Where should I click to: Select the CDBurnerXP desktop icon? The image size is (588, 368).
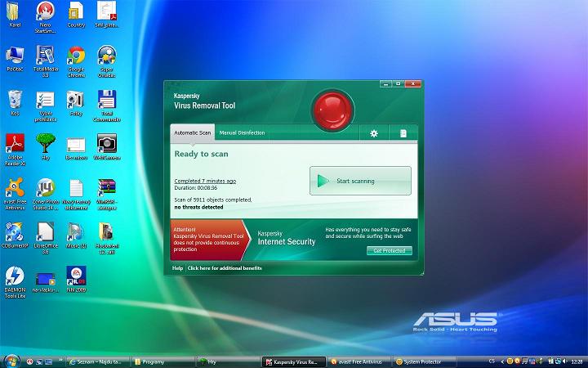coord(15,235)
